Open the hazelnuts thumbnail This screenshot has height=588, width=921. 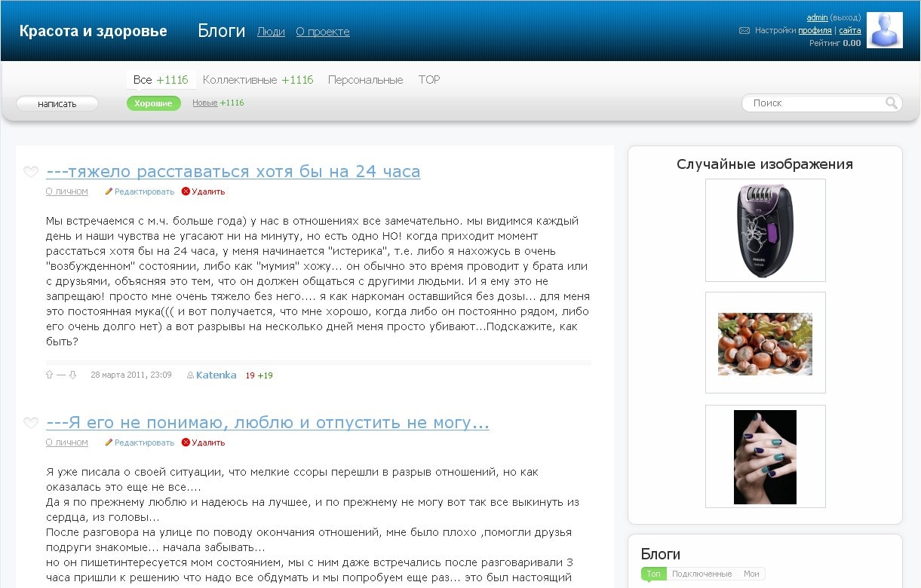(765, 343)
